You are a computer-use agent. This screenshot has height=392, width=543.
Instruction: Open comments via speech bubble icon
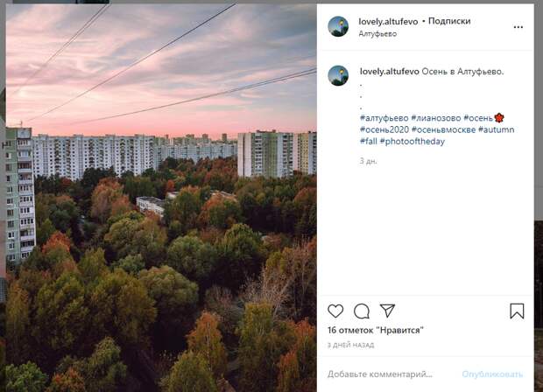tap(362, 311)
